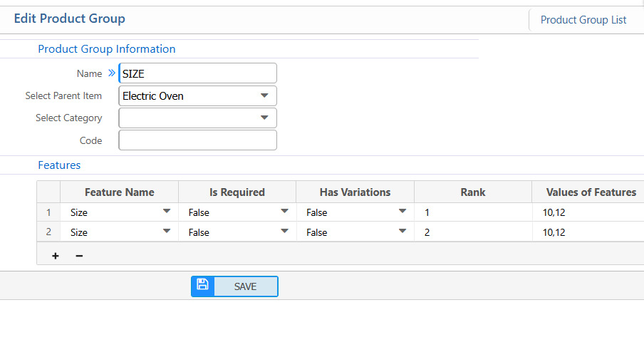Open Is Required dropdown in row 2

285,232
